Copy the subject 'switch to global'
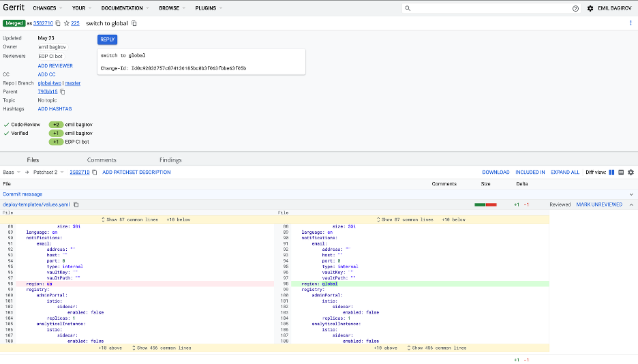This screenshot has height=364, width=638. (134, 24)
